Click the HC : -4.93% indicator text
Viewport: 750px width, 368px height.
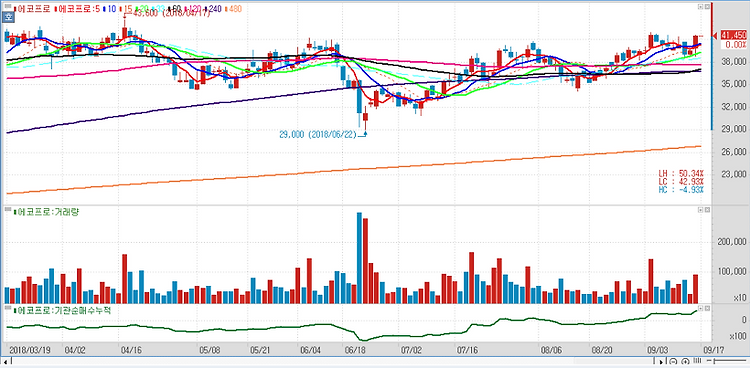(681, 190)
